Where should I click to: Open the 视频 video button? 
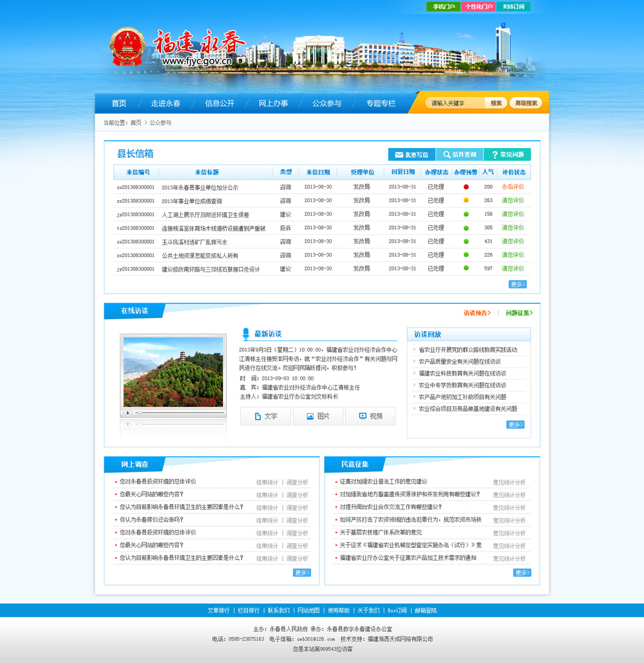tap(370, 416)
